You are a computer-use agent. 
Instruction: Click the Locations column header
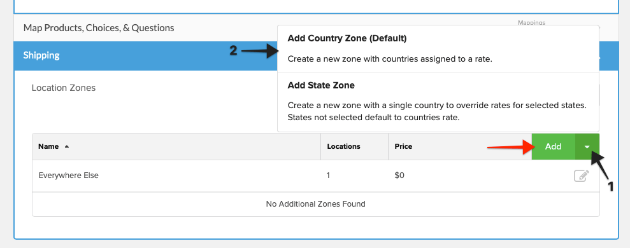[x=343, y=146]
